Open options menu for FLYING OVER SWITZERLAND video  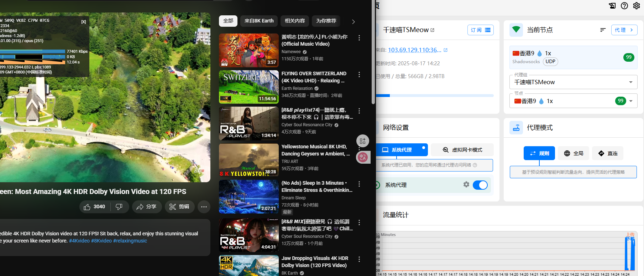tap(359, 74)
